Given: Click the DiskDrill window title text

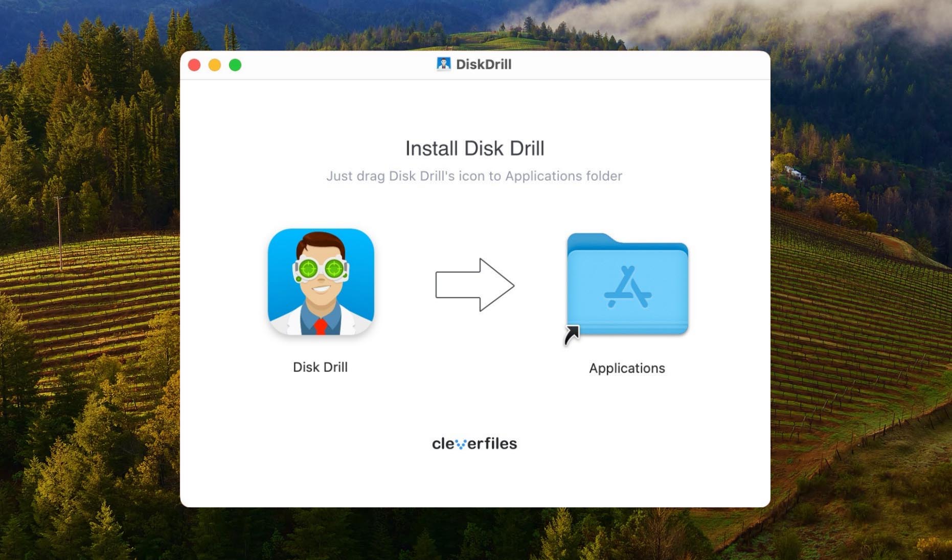Looking at the screenshot, I should click(482, 64).
